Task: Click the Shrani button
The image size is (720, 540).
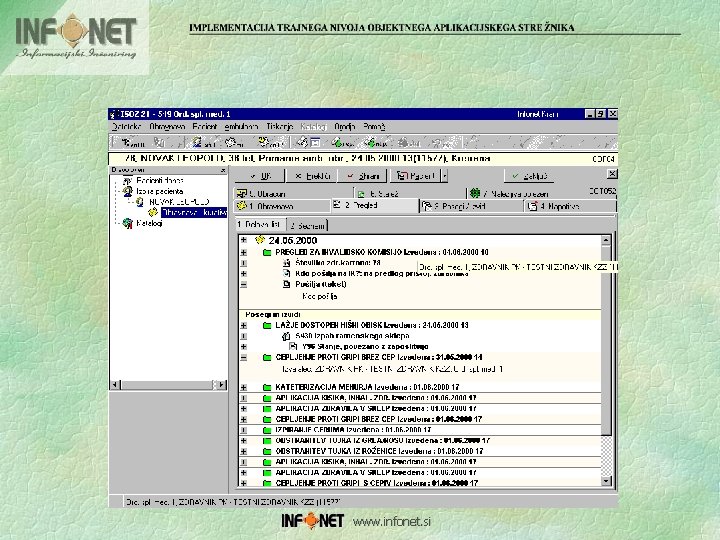Action: [363, 176]
